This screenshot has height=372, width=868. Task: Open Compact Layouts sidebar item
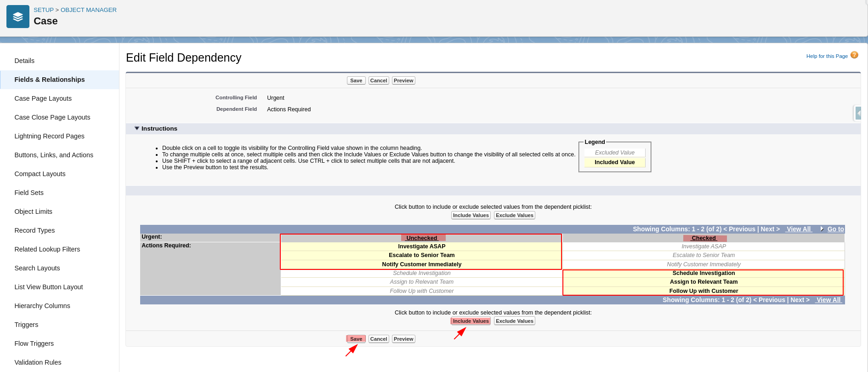pyautogui.click(x=40, y=174)
